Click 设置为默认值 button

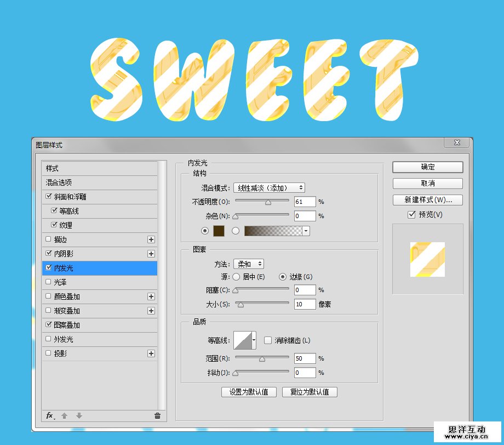click(249, 392)
